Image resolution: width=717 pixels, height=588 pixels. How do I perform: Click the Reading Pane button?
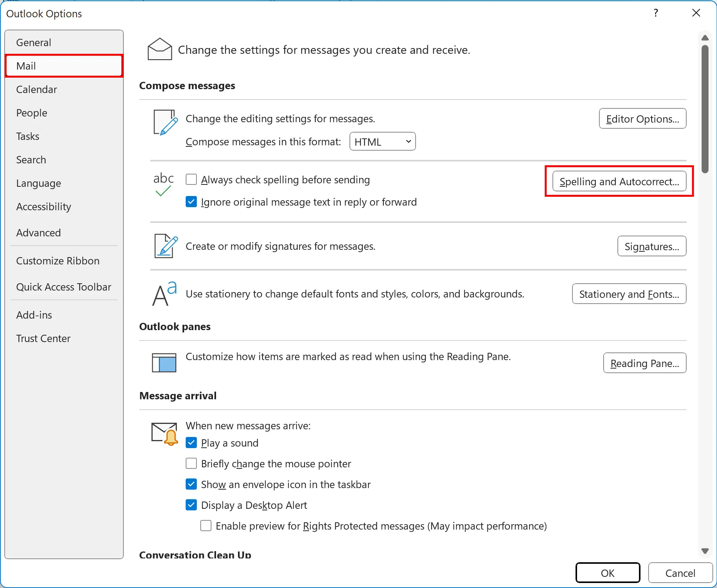point(645,363)
